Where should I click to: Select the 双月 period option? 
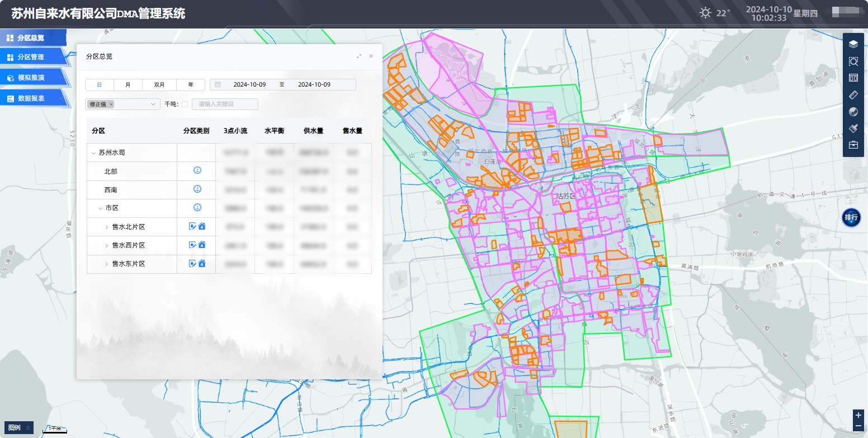[x=159, y=85]
